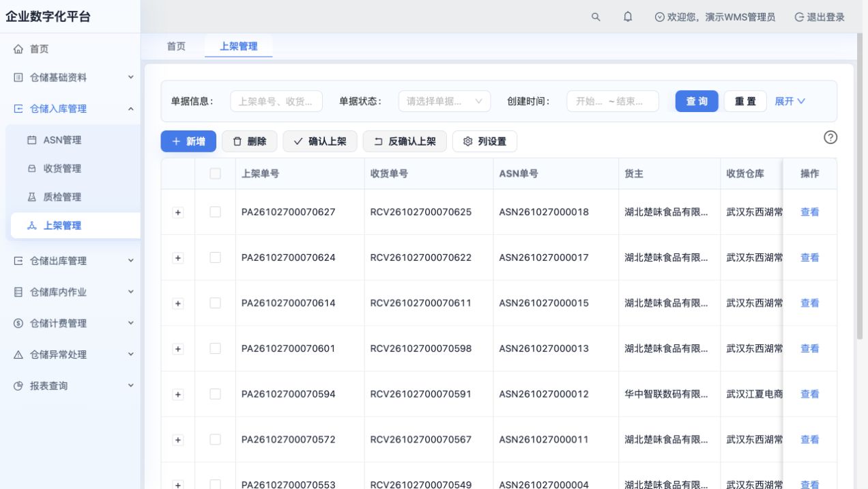Expand row PA26102700070594 details

[178, 395]
